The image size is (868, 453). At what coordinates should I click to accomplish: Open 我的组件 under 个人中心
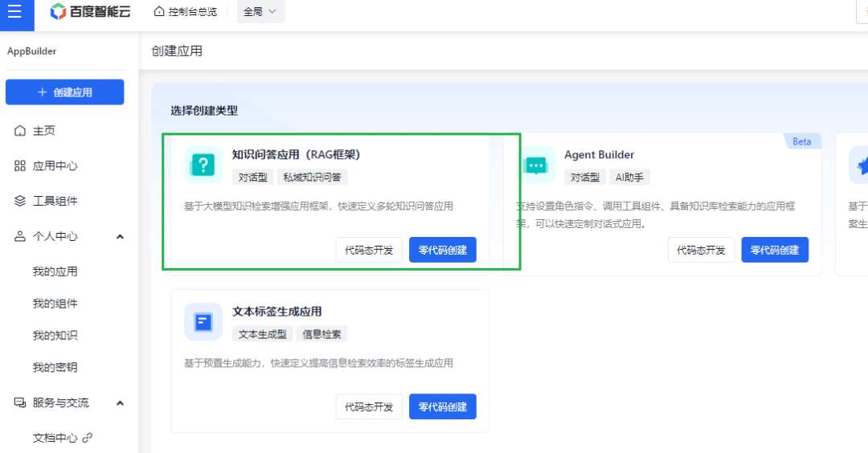[x=55, y=303]
